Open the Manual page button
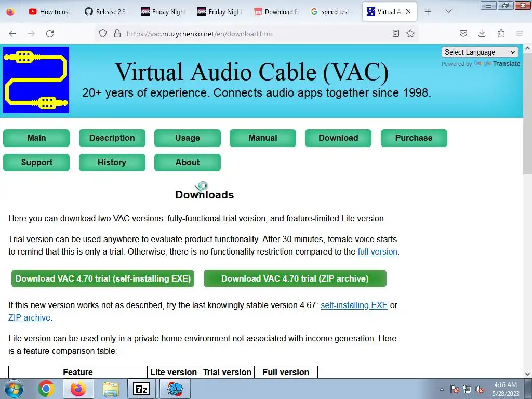Viewport: 532px width, 399px height. point(262,138)
